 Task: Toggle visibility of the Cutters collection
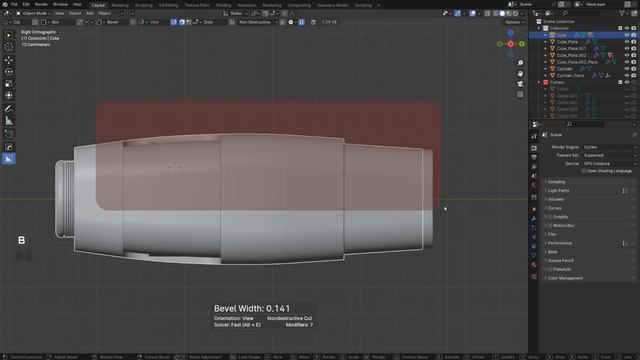click(x=627, y=82)
